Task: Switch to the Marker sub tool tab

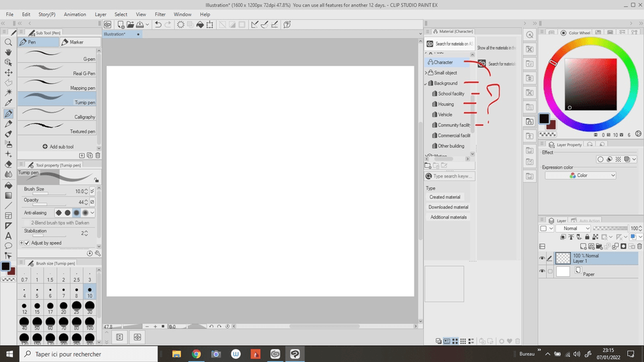Action: coord(80,42)
